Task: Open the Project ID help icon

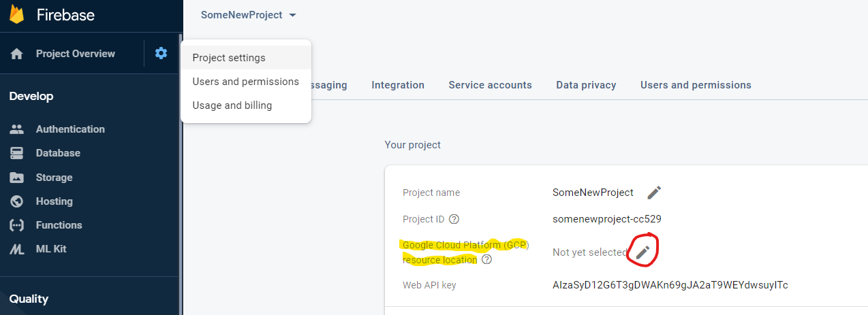Action: click(x=454, y=219)
